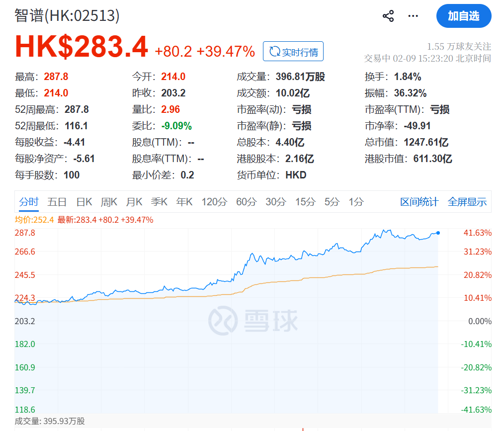Switch to the 分时 intraday chart tab
This screenshot has width=504, height=431.
point(28,202)
